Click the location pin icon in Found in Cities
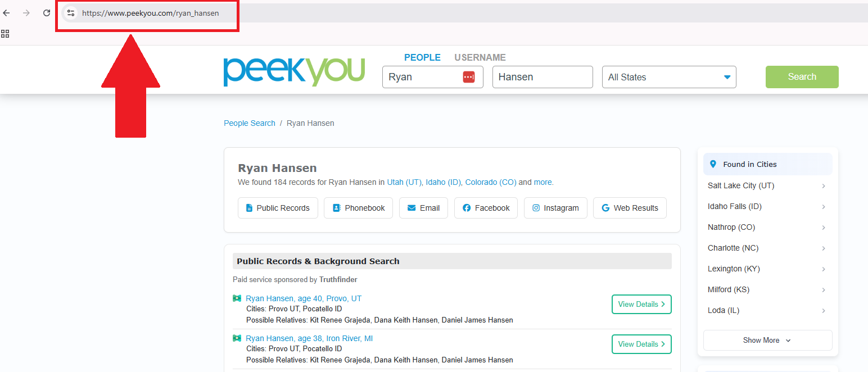 [x=713, y=164]
